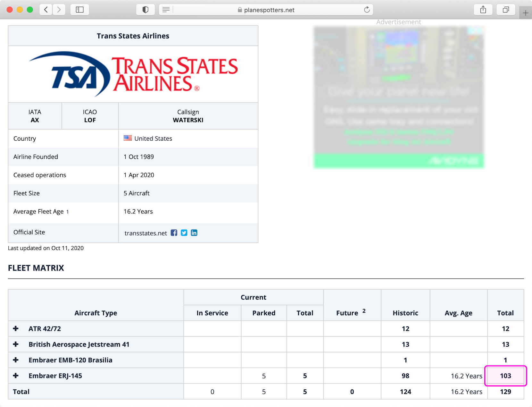Select historic total 124 in Total row
532x407 pixels.
(405, 392)
